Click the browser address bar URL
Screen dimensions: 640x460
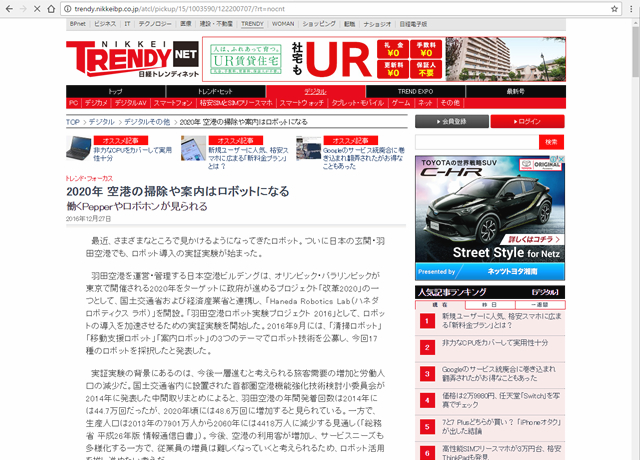pyautogui.click(x=200, y=7)
